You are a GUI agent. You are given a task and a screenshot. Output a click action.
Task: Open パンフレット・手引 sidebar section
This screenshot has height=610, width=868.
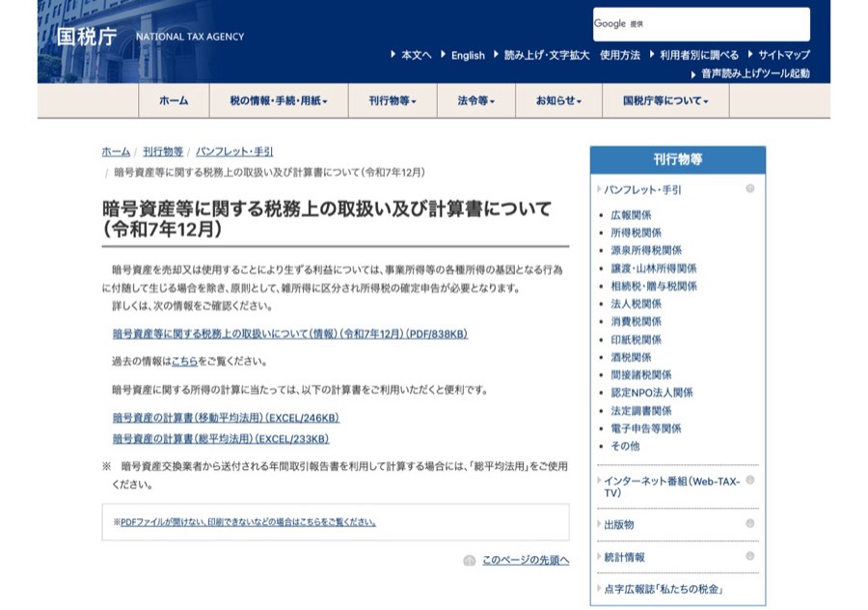click(642, 189)
